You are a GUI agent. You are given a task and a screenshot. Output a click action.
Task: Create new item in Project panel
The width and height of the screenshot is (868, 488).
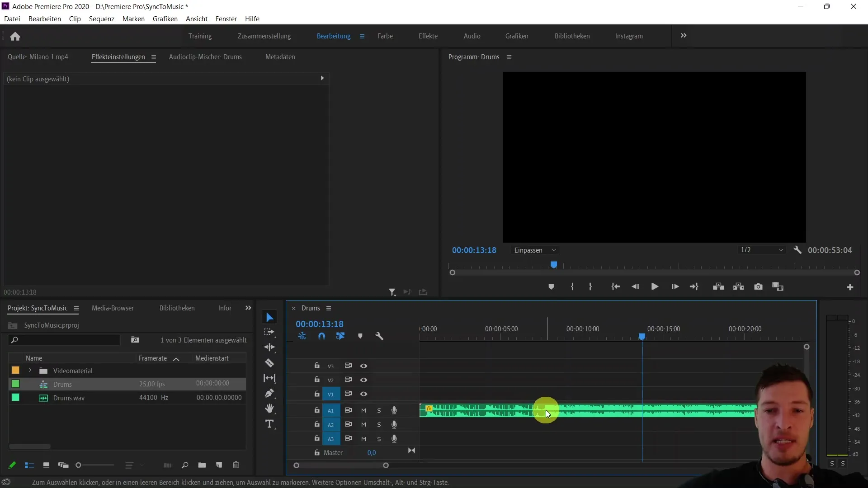(x=219, y=465)
